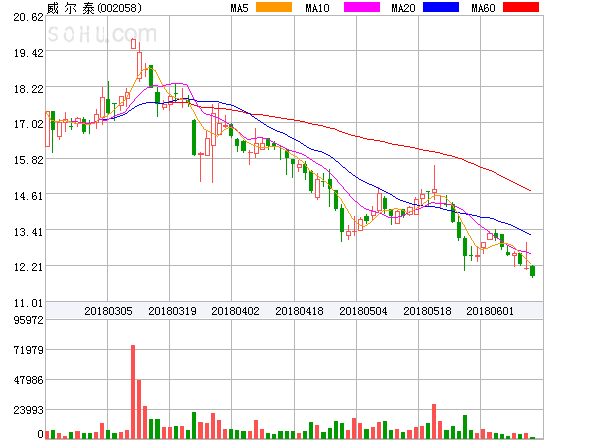Click the 15.82 price axis label
Viewport: 600px width, 440px height.
[28, 160]
